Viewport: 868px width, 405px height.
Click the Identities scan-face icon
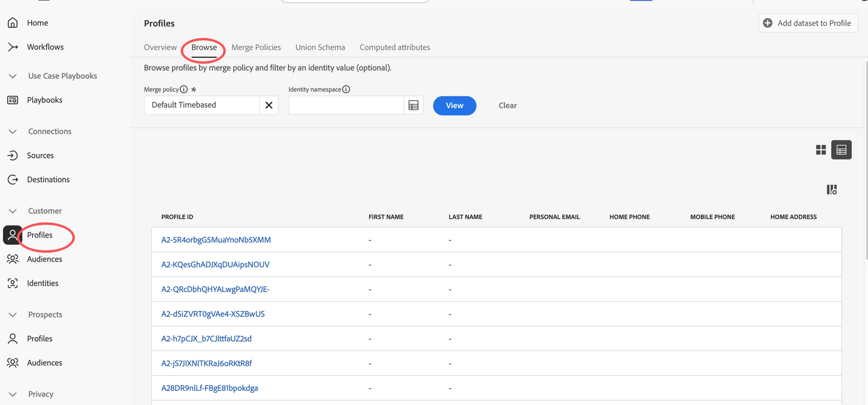(13, 283)
